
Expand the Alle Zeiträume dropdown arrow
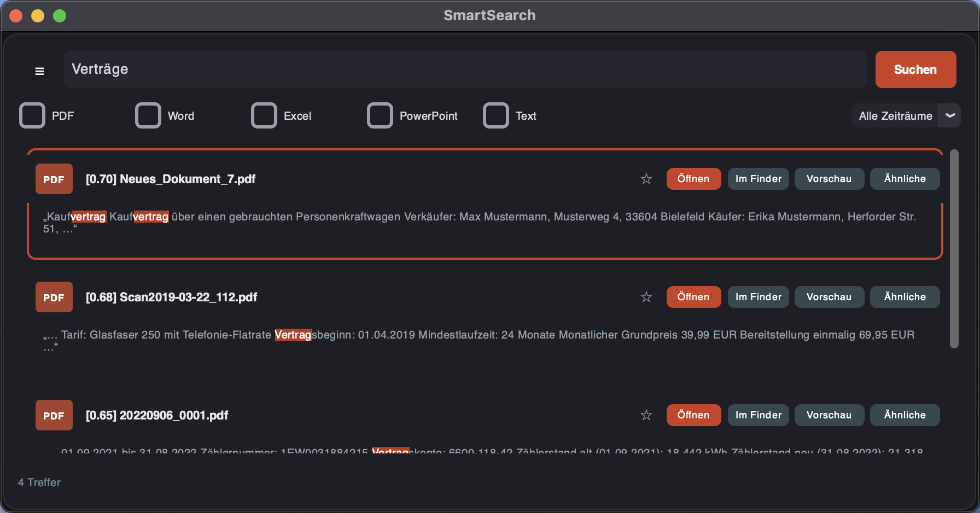coord(950,115)
